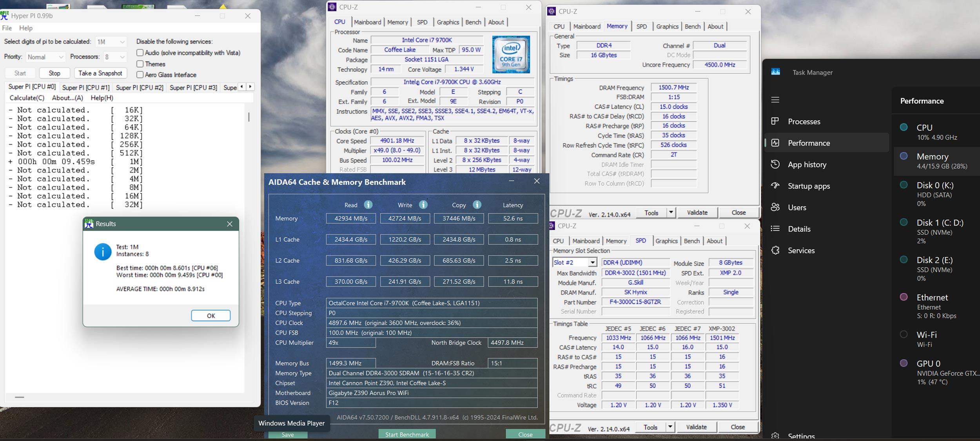
Task: Open Processes in Task Manager sidebar
Action: pyautogui.click(x=804, y=122)
